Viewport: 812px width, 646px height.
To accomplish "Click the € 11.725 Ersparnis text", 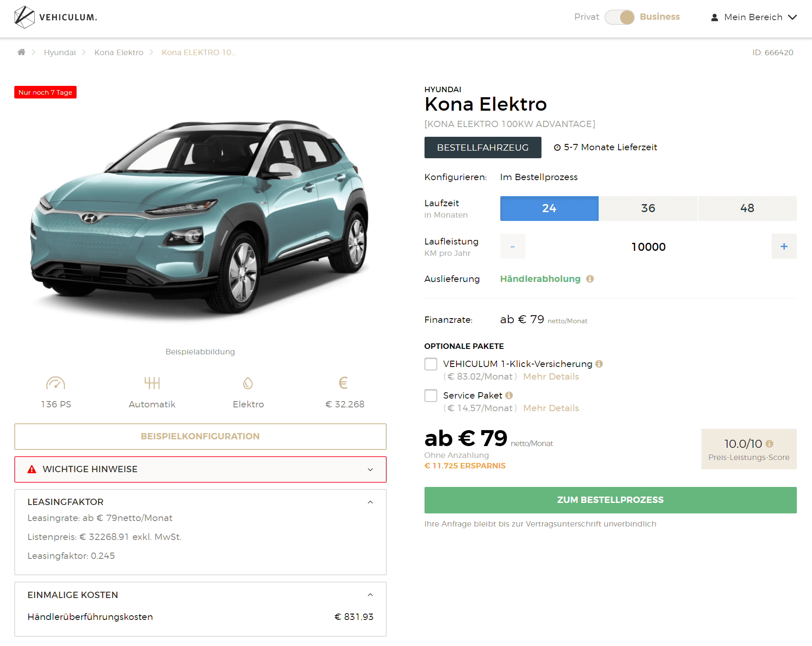I will 465,465.
